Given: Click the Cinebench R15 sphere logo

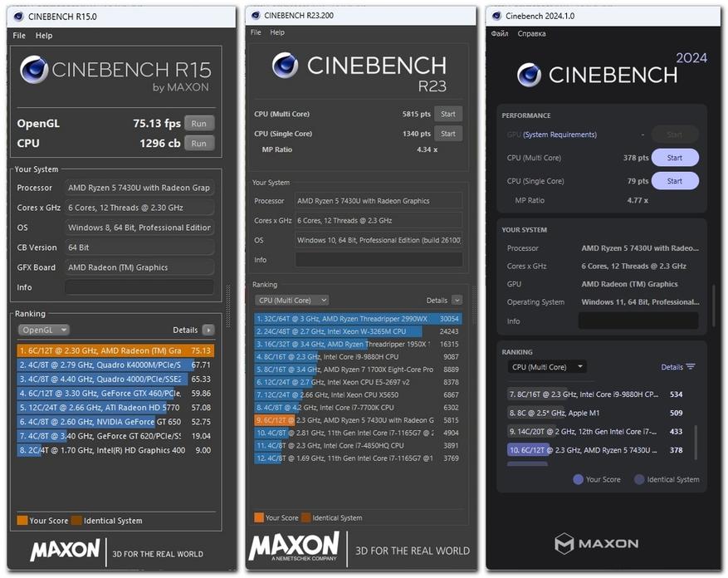Looking at the screenshot, I should (x=34, y=70).
